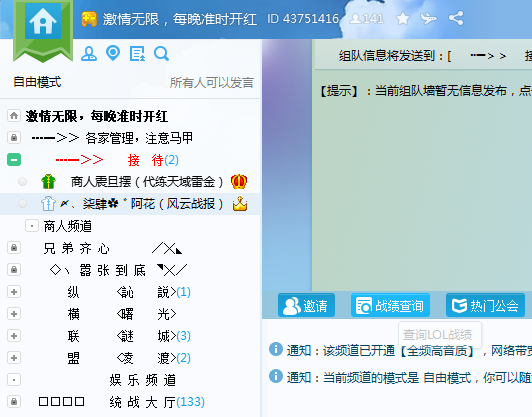532x417 pixels.
Task: Share the channel via share icon
Action: 456,18
